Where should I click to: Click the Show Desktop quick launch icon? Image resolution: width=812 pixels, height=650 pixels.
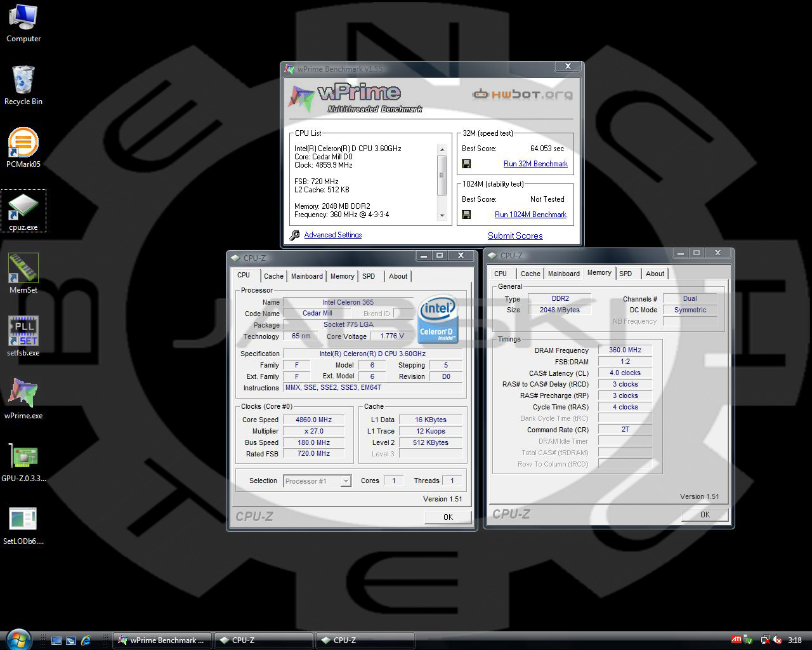(56, 640)
